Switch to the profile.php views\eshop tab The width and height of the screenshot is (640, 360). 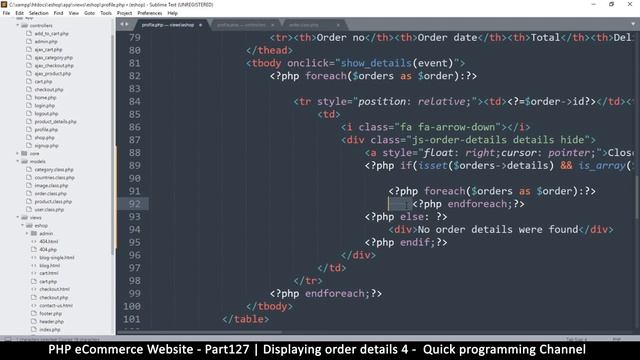(x=168, y=25)
